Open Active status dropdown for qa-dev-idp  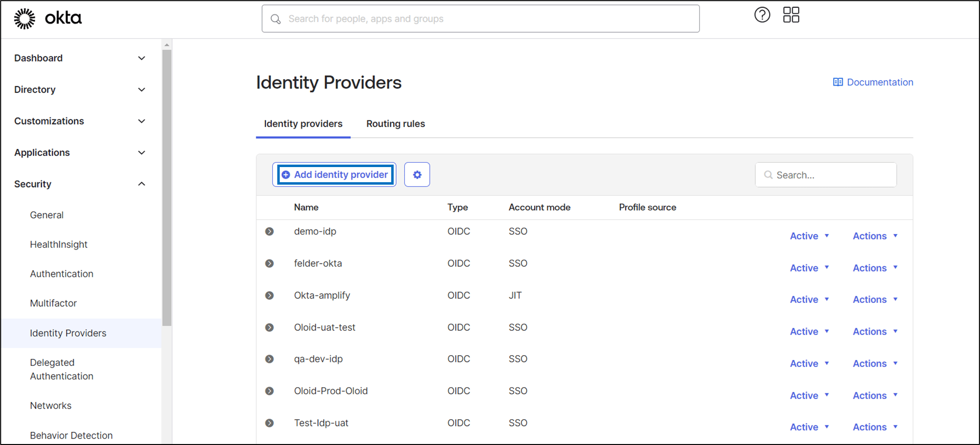pos(809,363)
